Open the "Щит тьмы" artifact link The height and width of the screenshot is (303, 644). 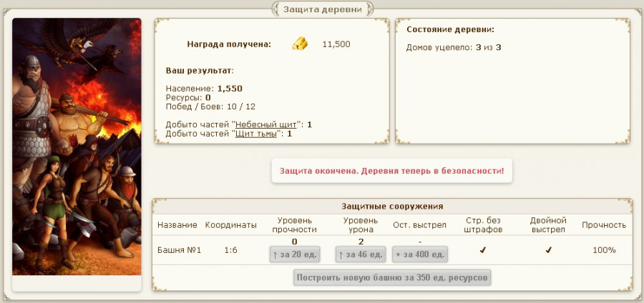click(x=255, y=134)
